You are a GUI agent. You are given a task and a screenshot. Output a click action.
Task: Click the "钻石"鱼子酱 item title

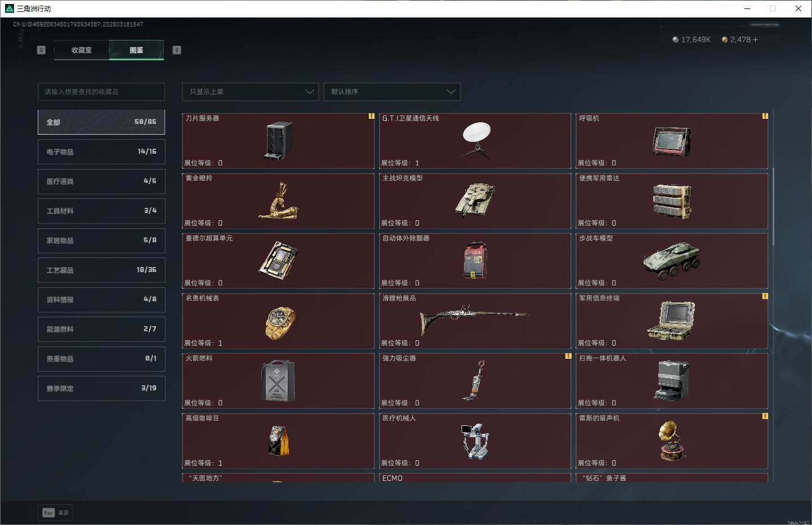click(x=604, y=478)
